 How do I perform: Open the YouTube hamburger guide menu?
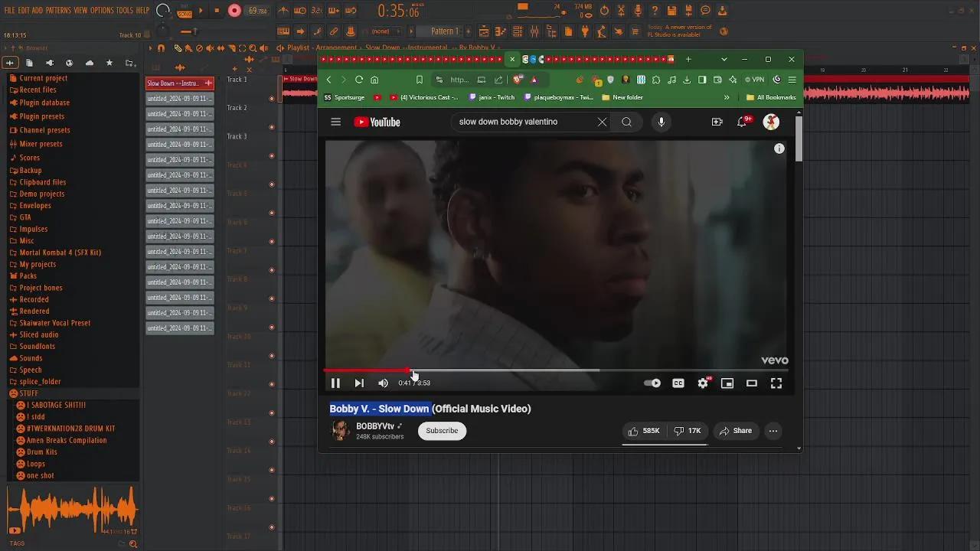pos(335,122)
